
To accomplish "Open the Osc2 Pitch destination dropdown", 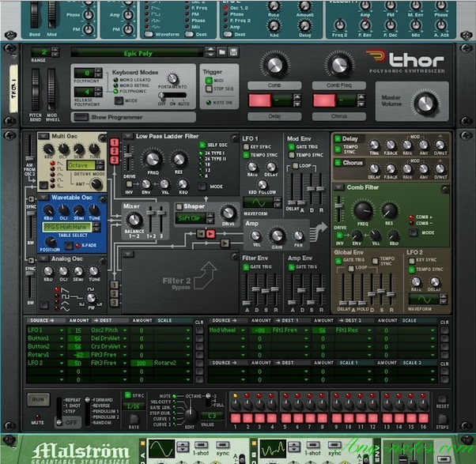I will (x=125, y=330).
